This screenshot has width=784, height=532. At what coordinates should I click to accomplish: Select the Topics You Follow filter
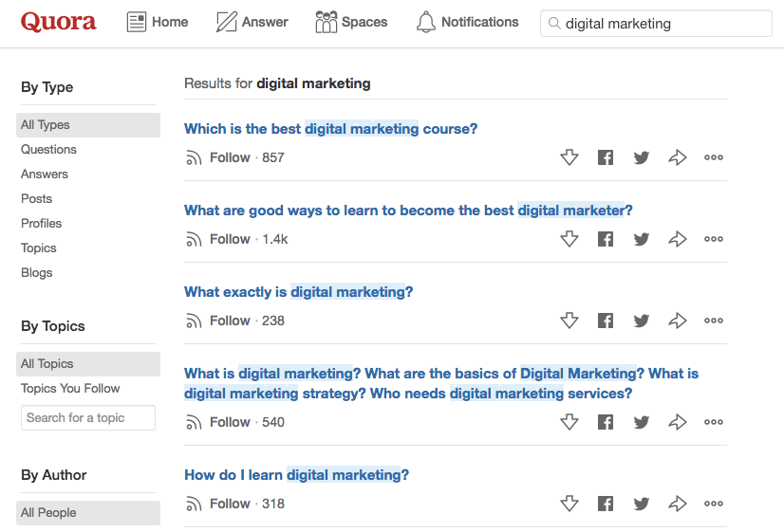tap(70, 388)
